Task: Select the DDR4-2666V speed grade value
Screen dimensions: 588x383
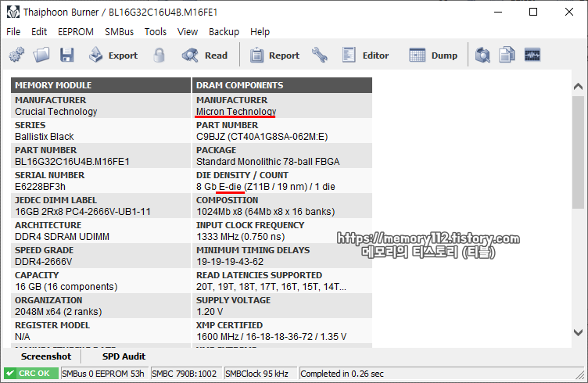Action: click(44, 262)
